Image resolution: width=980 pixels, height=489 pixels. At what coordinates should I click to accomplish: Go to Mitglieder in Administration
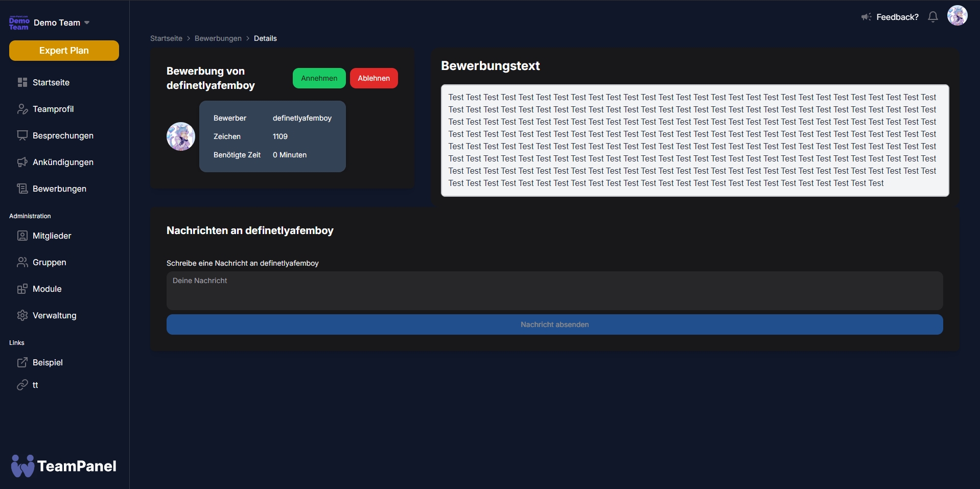coord(52,236)
